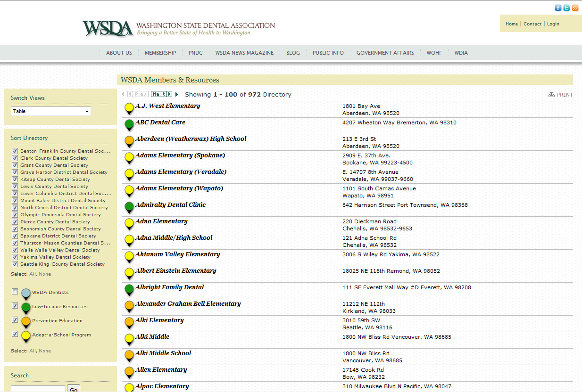The height and width of the screenshot is (392, 582).
Task: Uncheck Seattle King-County Dental Society
Action: (x=15, y=264)
